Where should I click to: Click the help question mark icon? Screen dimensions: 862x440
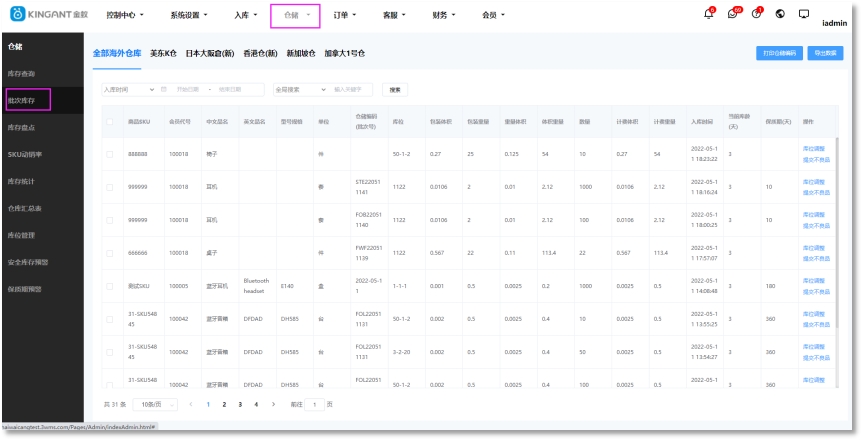click(x=757, y=14)
